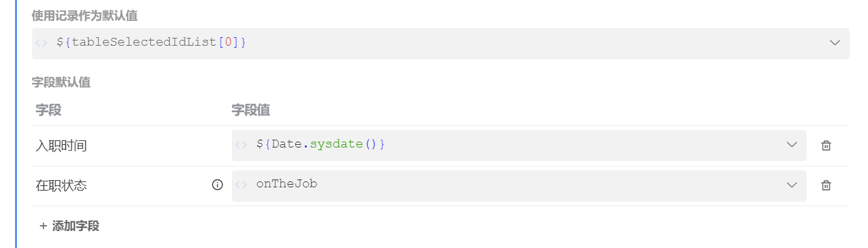Select the 入职时间 field label
Viewport: 868px width, 248px height.
pos(61,146)
